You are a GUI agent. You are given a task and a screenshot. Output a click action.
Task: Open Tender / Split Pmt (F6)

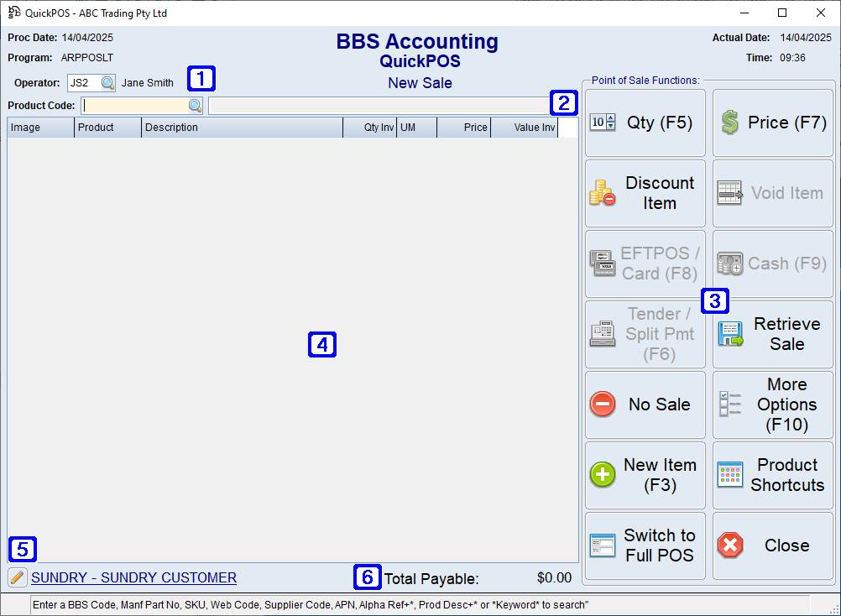[645, 334]
